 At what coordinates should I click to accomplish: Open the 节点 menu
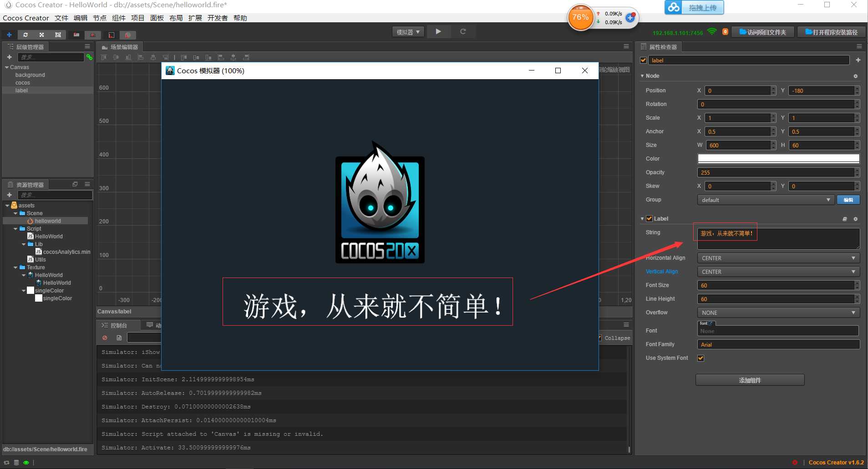pyautogui.click(x=100, y=18)
